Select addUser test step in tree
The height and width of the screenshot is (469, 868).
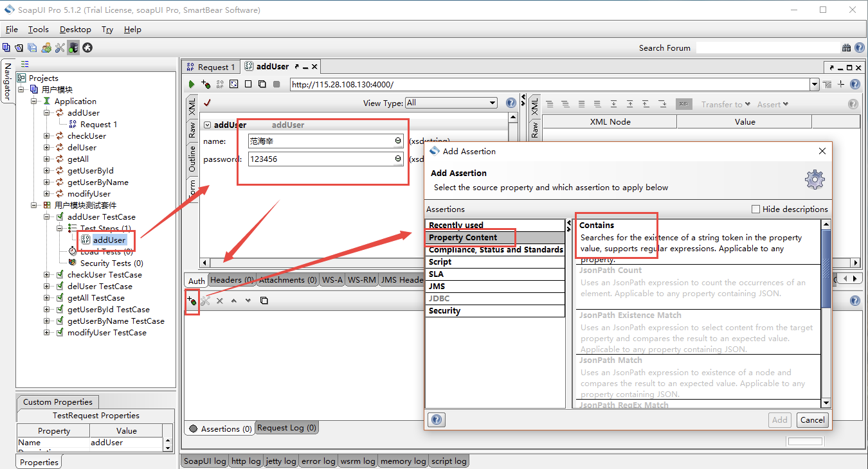click(x=109, y=240)
